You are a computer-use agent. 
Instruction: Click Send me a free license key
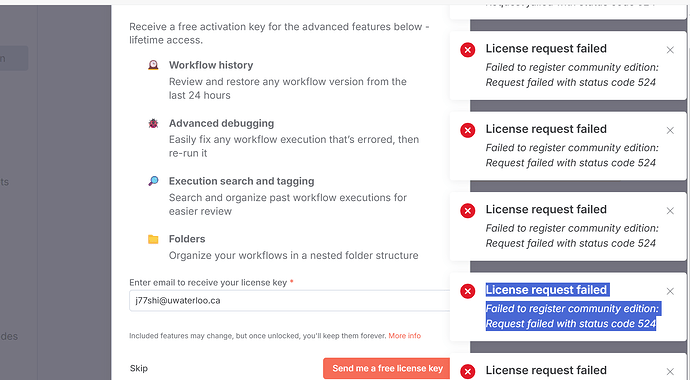[x=386, y=369]
